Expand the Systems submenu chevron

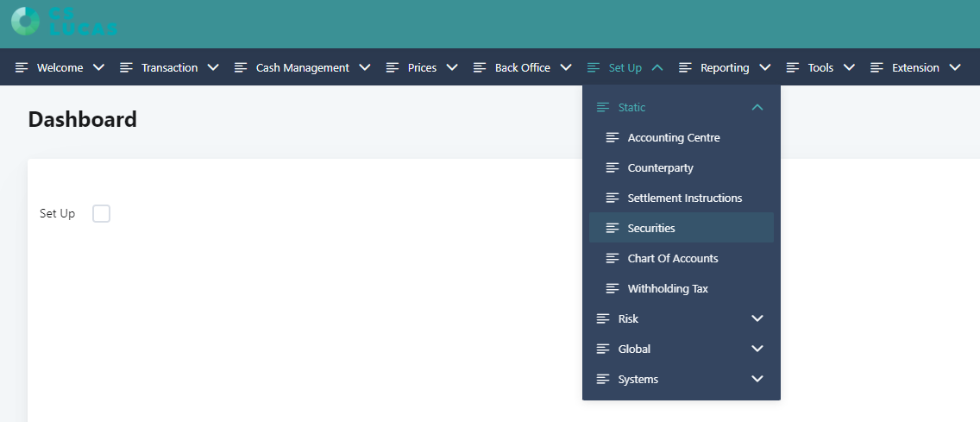[757, 379]
